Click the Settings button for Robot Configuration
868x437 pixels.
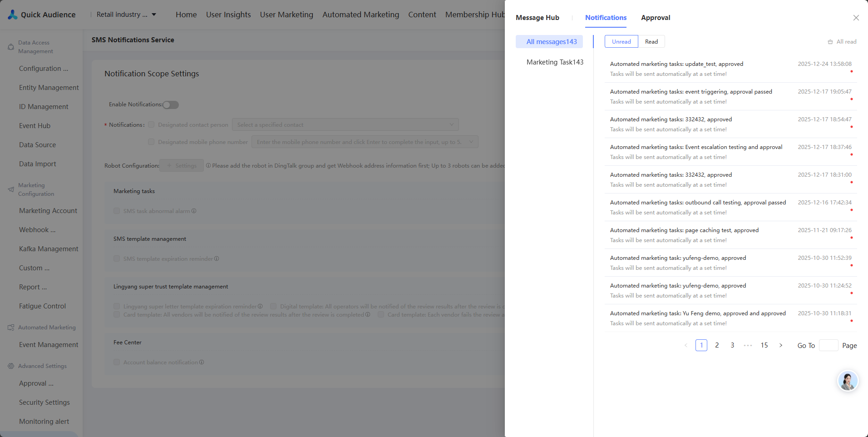[182, 165]
